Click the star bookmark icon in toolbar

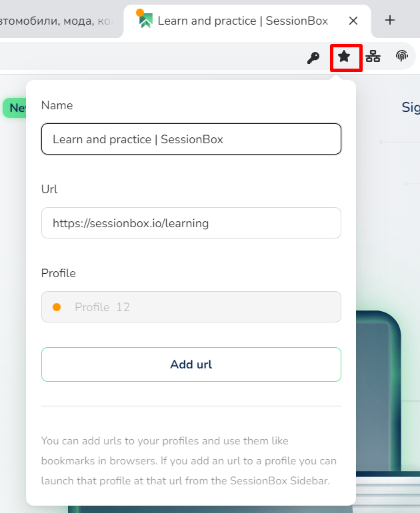[344, 57]
